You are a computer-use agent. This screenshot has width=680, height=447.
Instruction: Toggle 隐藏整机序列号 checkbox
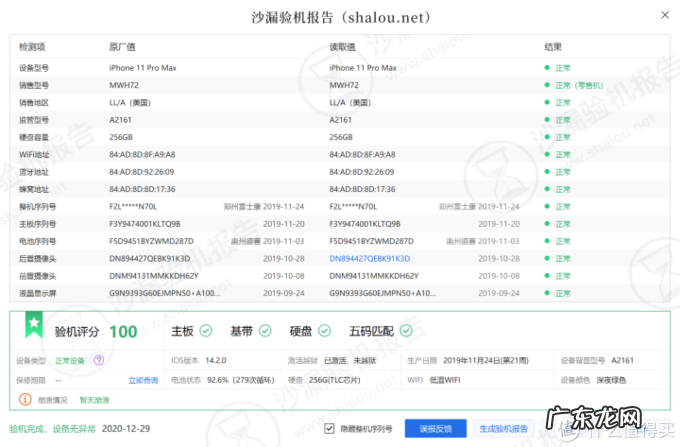click(x=329, y=429)
